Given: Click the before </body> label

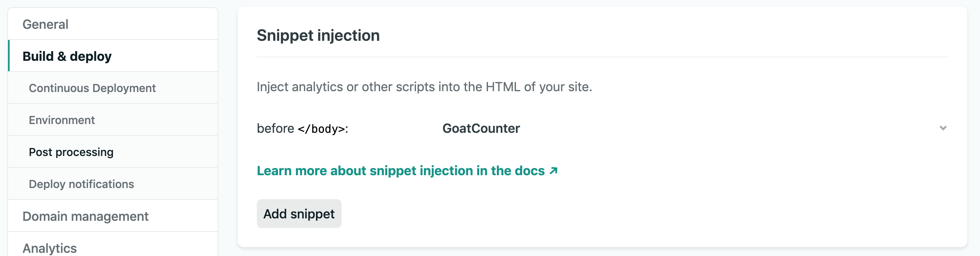Looking at the screenshot, I should click(302, 128).
